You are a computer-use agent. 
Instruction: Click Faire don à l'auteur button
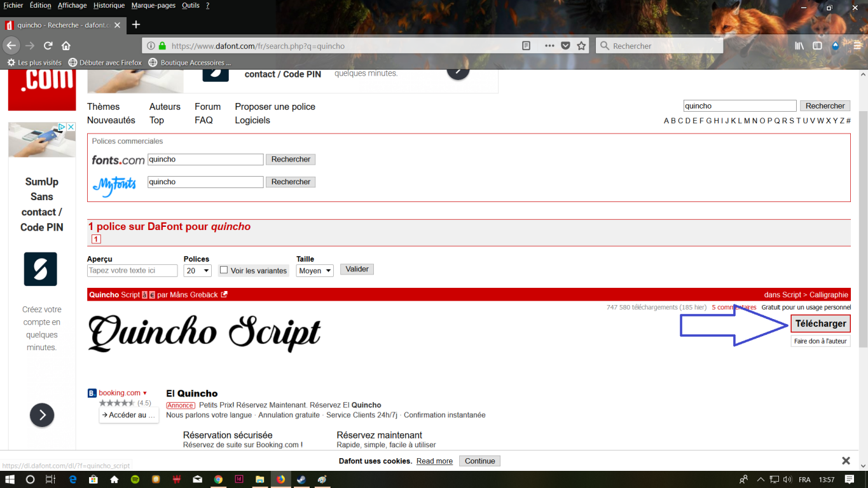(x=820, y=341)
